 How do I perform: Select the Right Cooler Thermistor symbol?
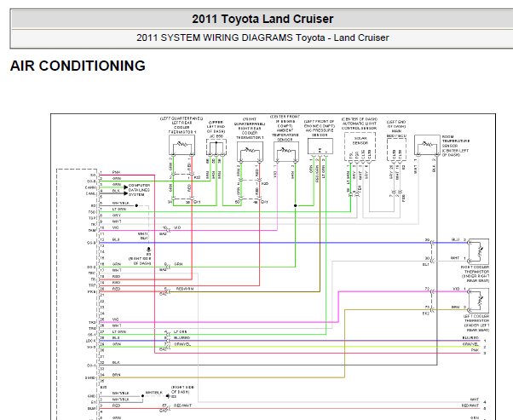pyautogui.click(x=479, y=251)
